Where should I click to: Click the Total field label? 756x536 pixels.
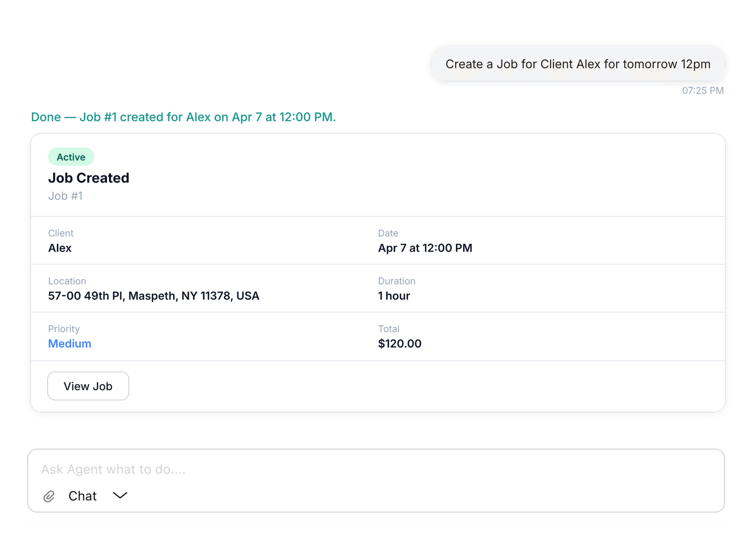[389, 329]
